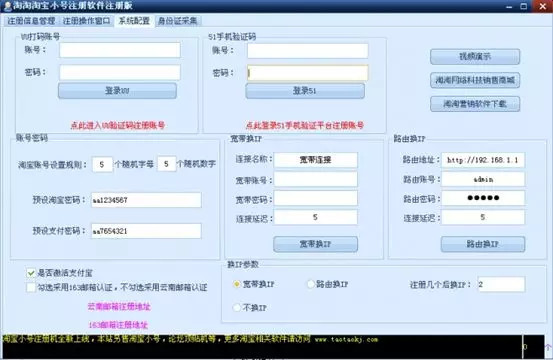Check the 163邮箱认证 checkbox
Image resolution: width=553 pixels, height=360 pixels.
31,287
